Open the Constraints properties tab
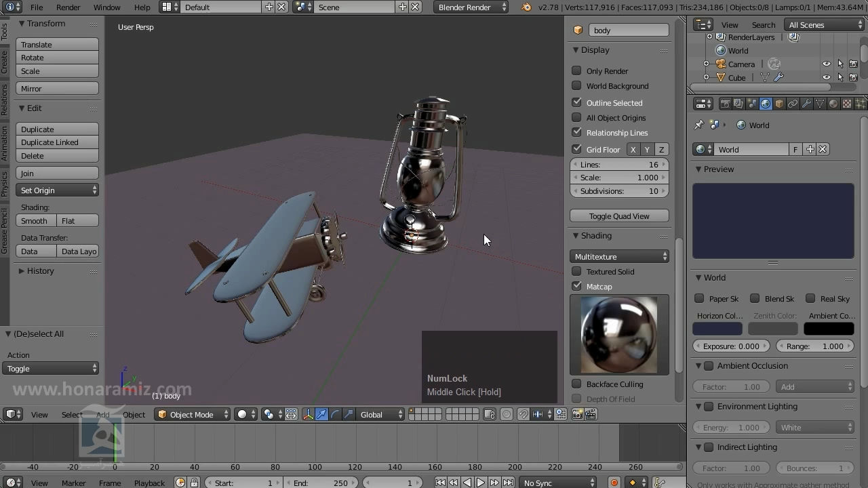 click(x=793, y=104)
